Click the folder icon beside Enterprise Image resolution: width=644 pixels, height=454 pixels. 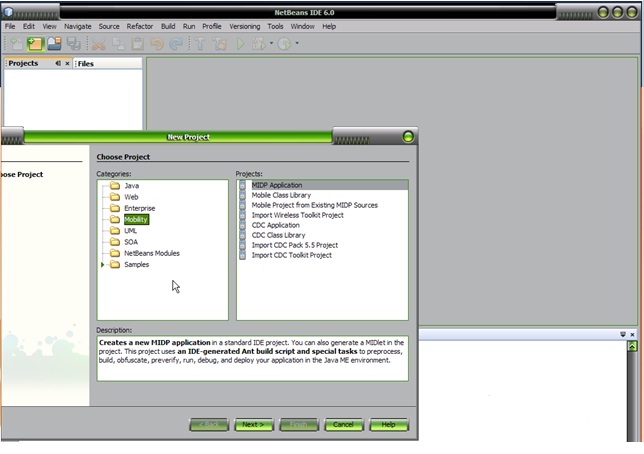coord(115,208)
